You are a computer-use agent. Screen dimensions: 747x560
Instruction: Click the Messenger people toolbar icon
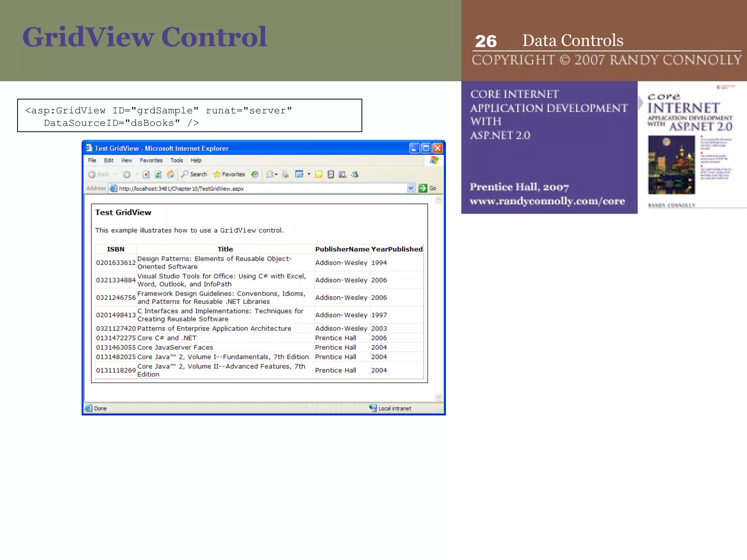pos(355,175)
